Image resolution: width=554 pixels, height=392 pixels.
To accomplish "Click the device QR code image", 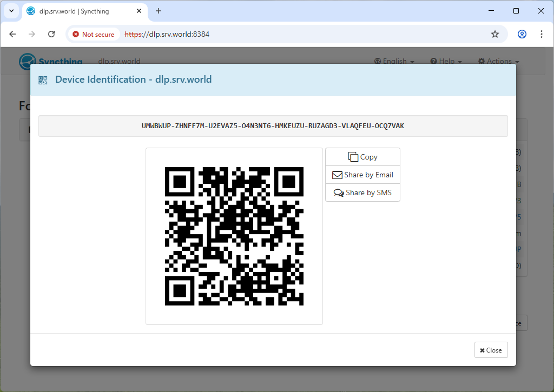I will [x=234, y=236].
